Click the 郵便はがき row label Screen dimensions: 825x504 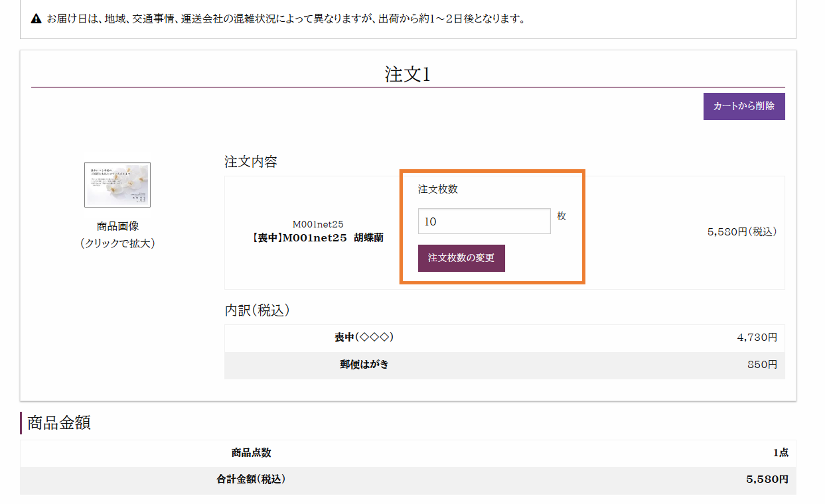point(364,364)
